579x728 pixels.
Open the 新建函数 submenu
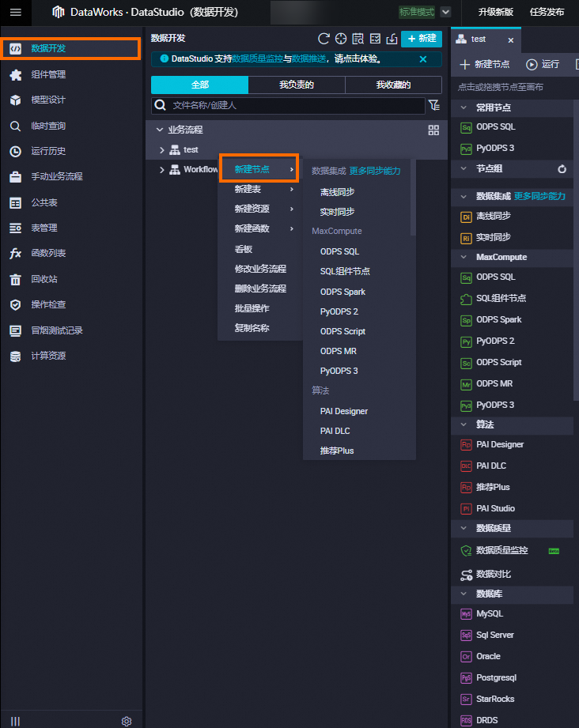click(x=260, y=229)
